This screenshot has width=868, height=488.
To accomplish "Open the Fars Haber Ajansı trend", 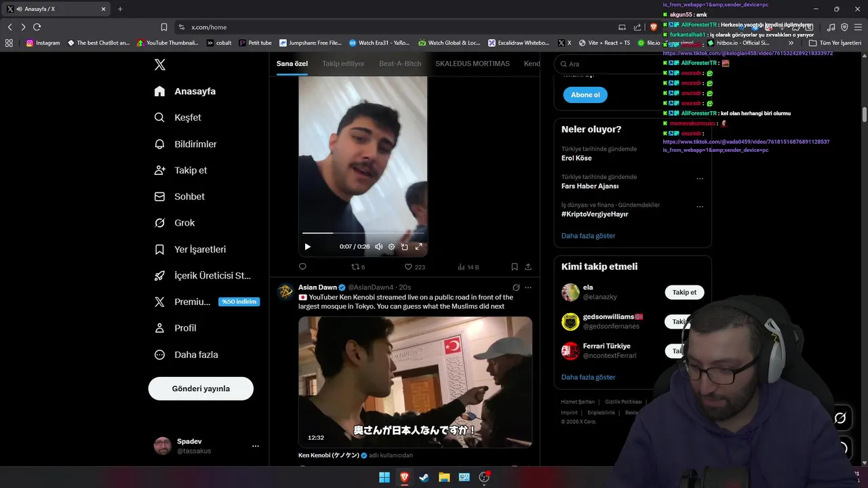I will click(590, 186).
